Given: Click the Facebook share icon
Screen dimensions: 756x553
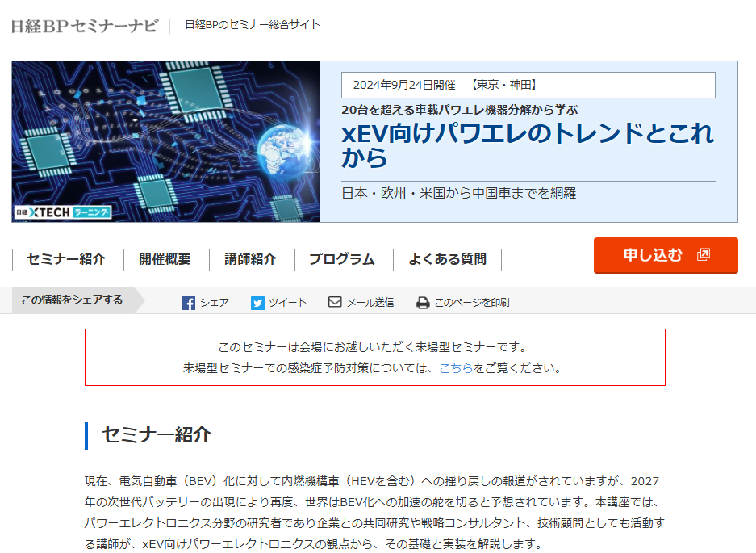Looking at the screenshot, I should (x=188, y=303).
